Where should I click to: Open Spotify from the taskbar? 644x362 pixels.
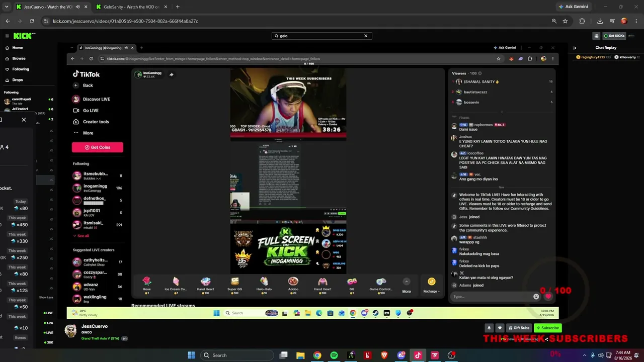coord(334,355)
